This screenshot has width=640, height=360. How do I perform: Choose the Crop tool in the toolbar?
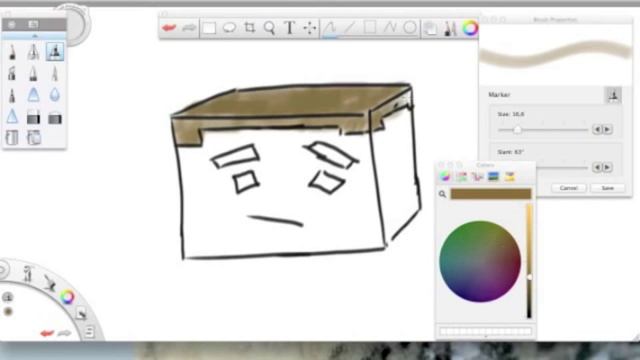coord(249,28)
